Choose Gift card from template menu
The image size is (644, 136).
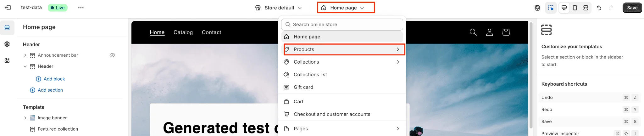(x=303, y=87)
